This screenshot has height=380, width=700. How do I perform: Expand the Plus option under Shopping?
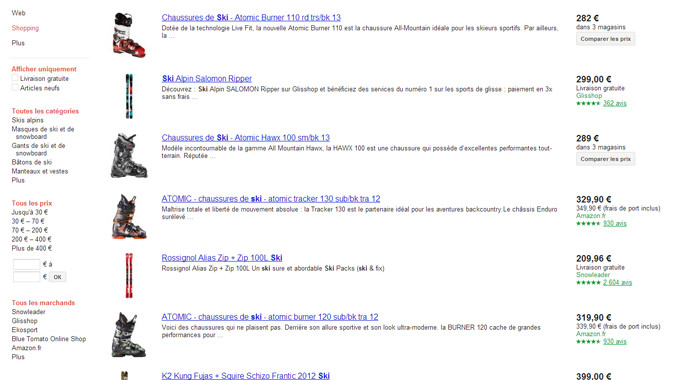tap(18, 43)
